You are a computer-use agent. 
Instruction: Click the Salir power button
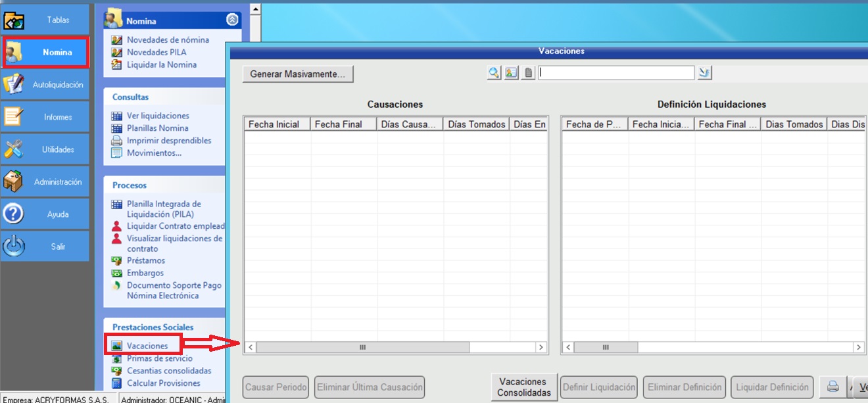[x=45, y=247]
